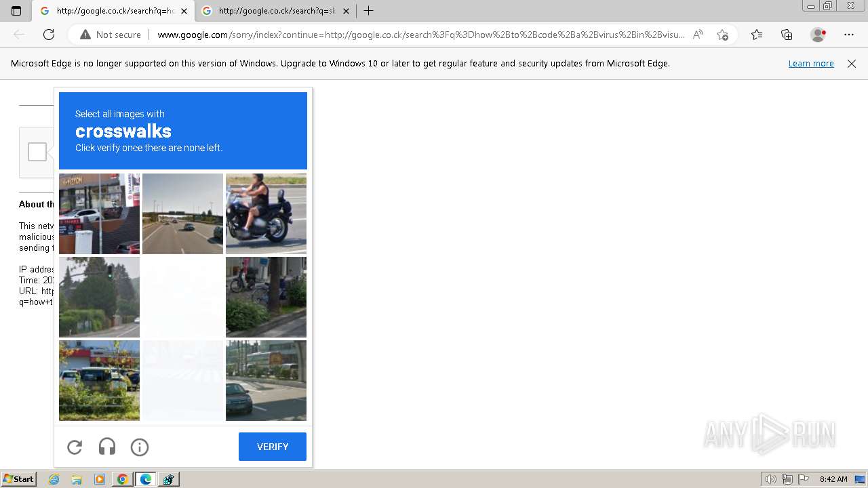Open Microsoft Edge taskbar button
Image resolution: width=868 pixels, height=488 pixels.
(x=145, y=479)
